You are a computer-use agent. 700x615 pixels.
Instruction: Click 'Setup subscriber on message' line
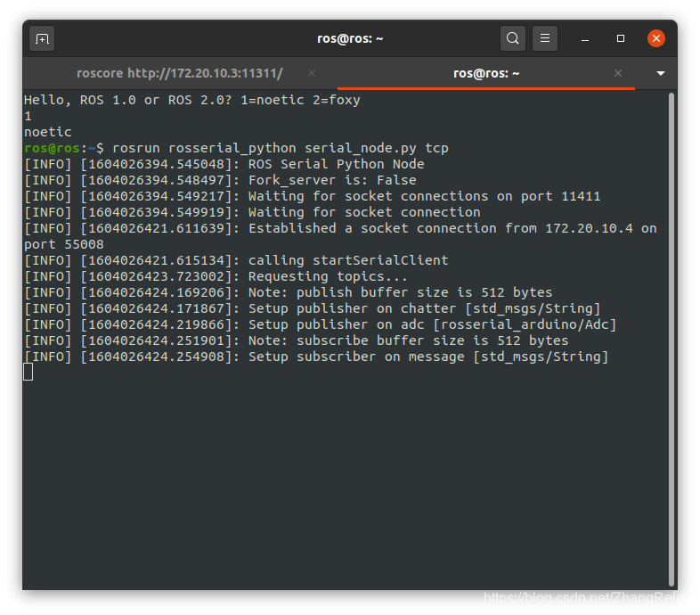316,357
